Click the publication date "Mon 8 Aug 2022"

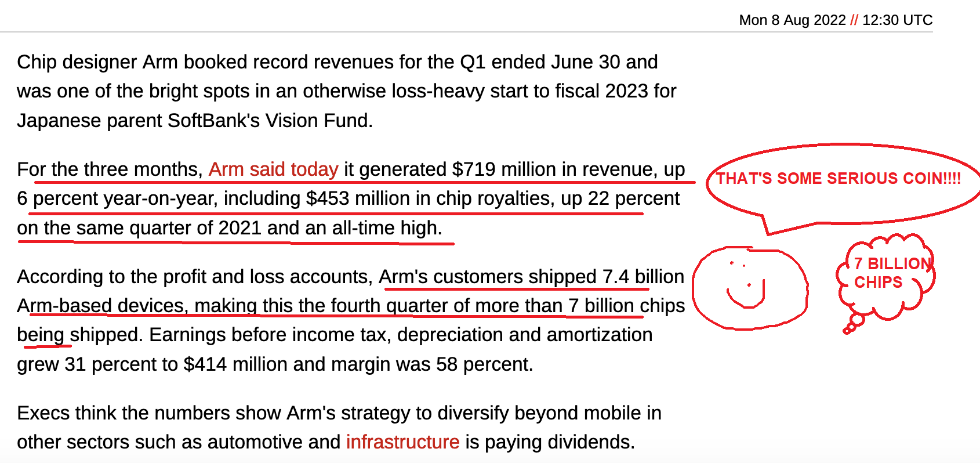point(792,20)
